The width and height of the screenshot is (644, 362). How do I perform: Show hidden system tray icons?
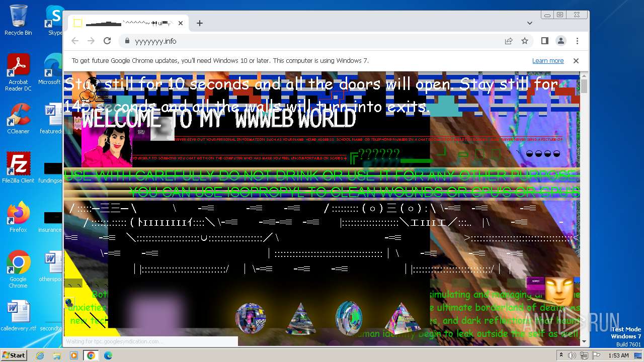point(561,355)
